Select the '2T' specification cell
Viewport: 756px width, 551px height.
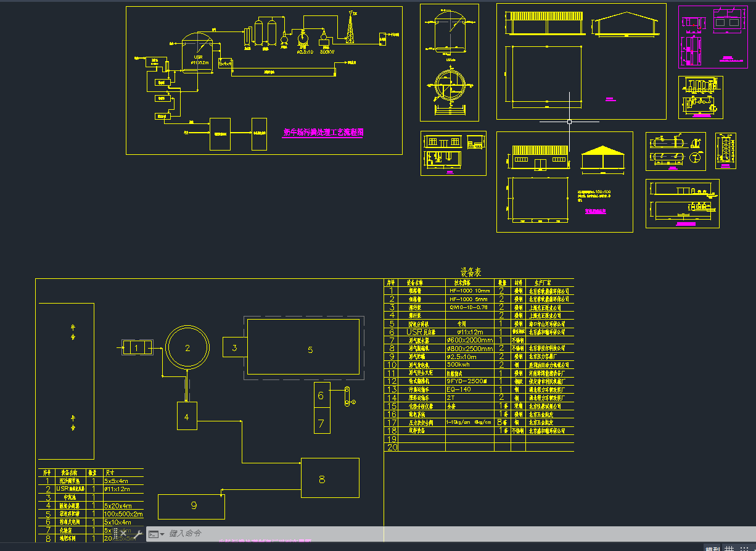[x=451, y=397]
